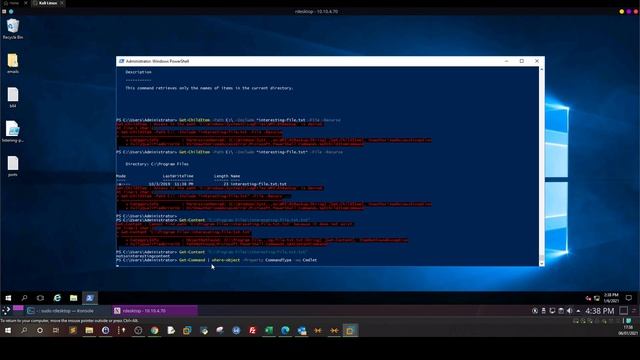Open the Start menu on the remote Windows taskbar

pyautogui.click(x=8, y=298)
